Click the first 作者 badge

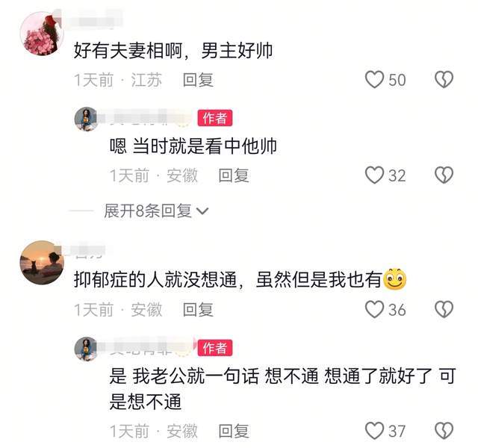point(215,118)
